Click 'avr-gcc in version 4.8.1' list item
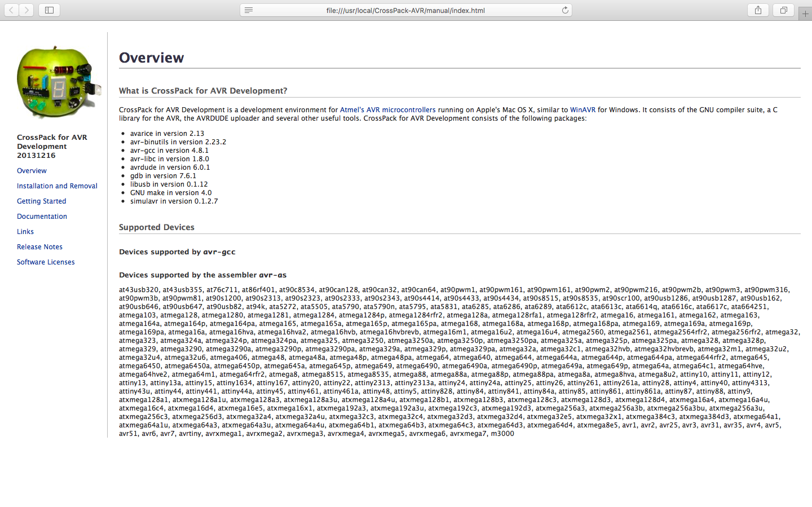 [169, 151]
